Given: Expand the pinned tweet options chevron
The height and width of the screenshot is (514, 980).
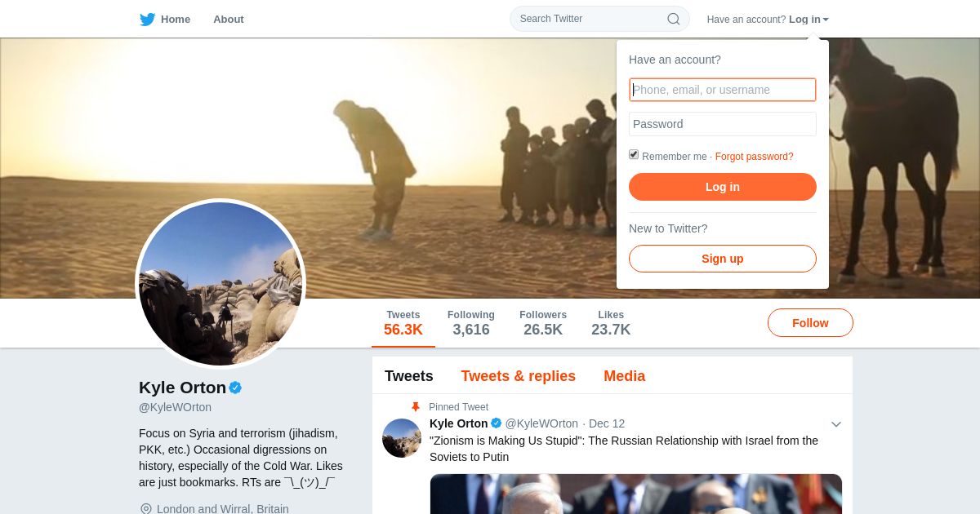Looking at the screenshot, I should (835, 424).
